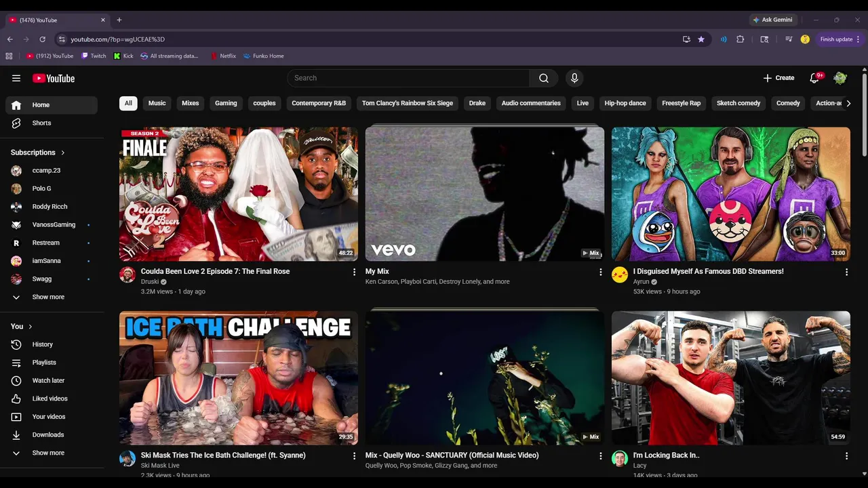Select Tom Clancy's Rainbow Six Siege chip

[x=408, y=103]
